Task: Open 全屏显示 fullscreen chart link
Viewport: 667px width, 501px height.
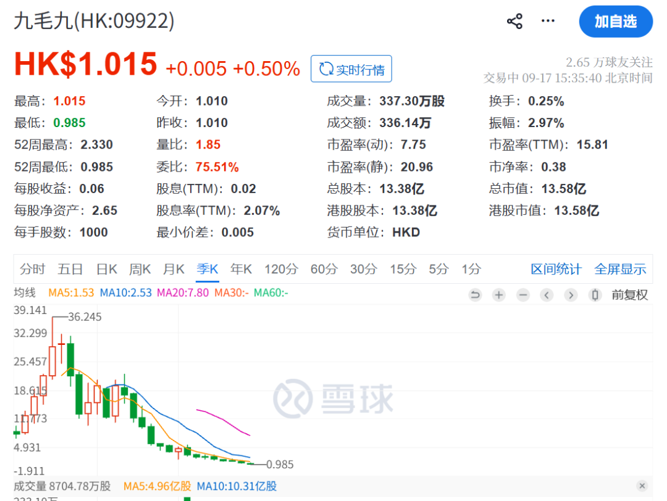Action: [620, 269]
